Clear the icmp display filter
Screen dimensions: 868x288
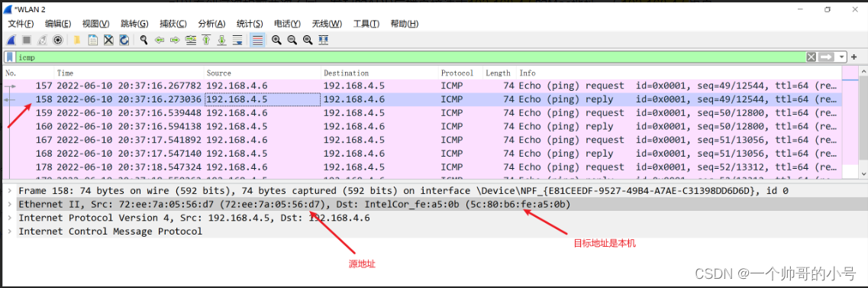tap(811, 57)
